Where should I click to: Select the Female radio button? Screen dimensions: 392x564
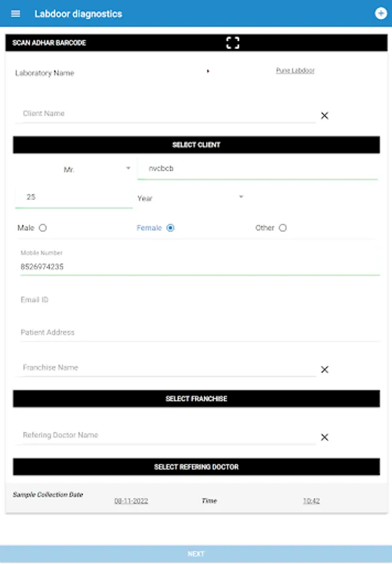tap(170, 228)
